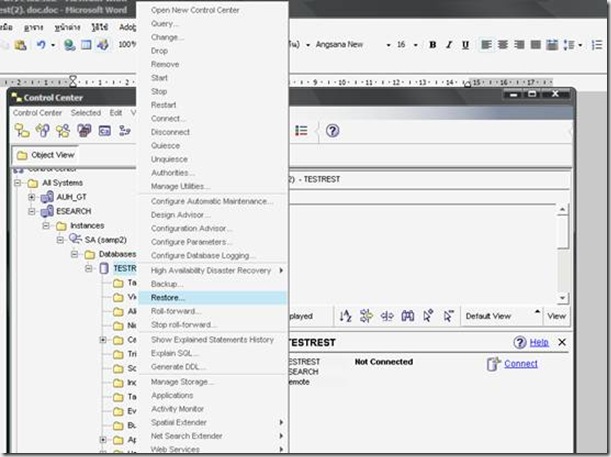Select Restore... in the context menu
Screen dimensions: 611x457
coord(213,298)
